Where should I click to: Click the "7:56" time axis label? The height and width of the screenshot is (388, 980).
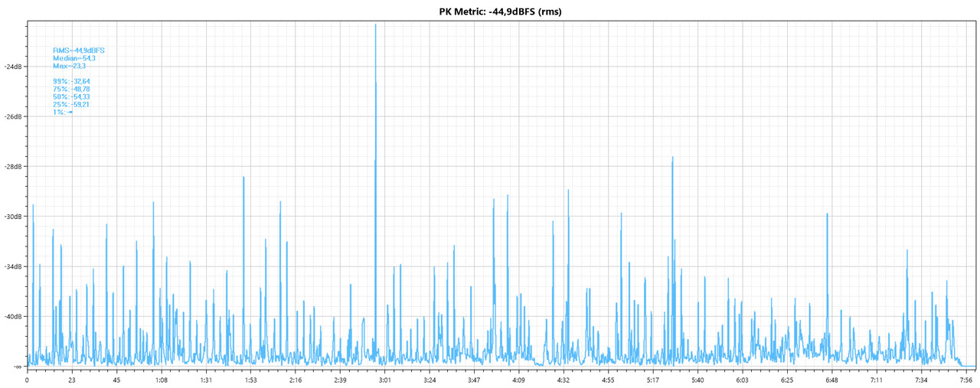pyautogui.click(x=966, y=380)
